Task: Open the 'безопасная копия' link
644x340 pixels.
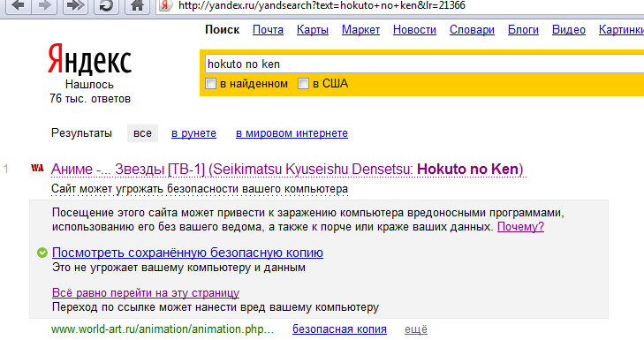Action: [x=339, y=329]
